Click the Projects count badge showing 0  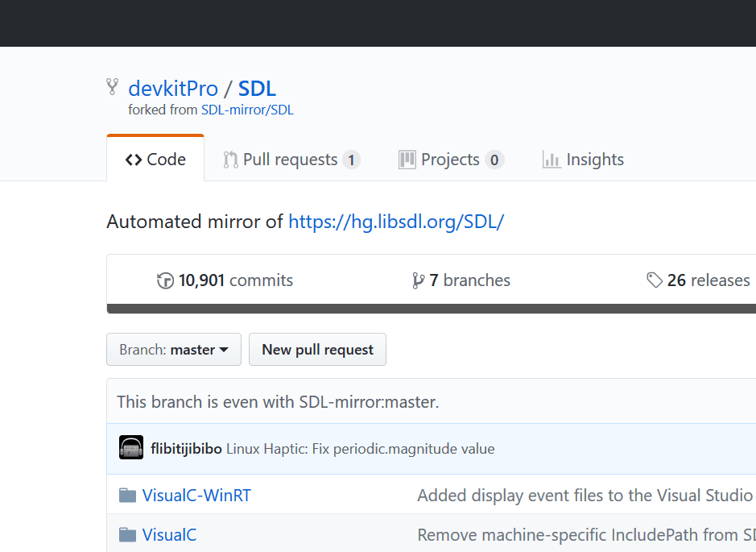pyautogui.click(x=494, y=160)
